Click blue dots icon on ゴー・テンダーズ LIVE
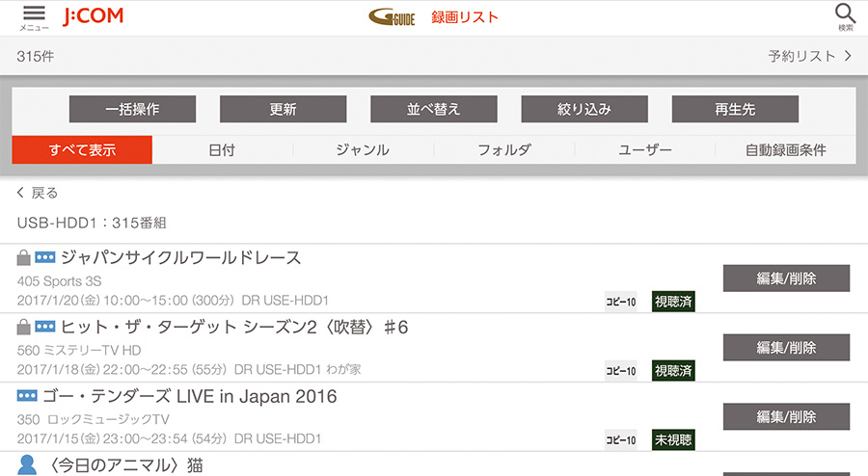The height and width of the screenshot is (476, 868). (27, 396)
